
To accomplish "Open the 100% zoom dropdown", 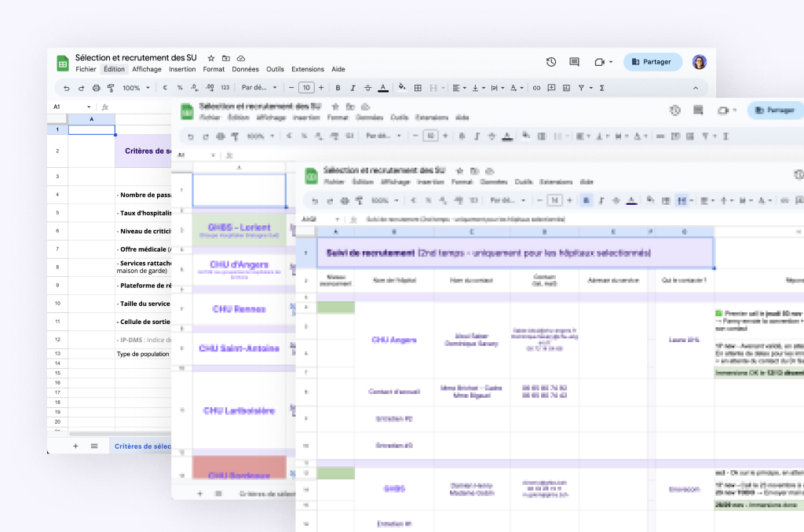I will coord(135,88).
